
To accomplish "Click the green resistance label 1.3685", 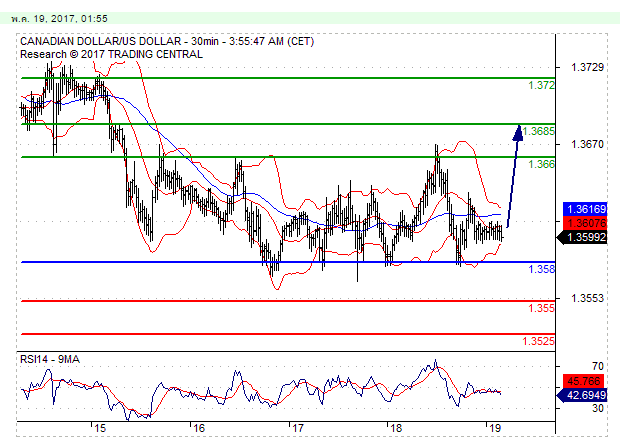I will tap(538, 131).
